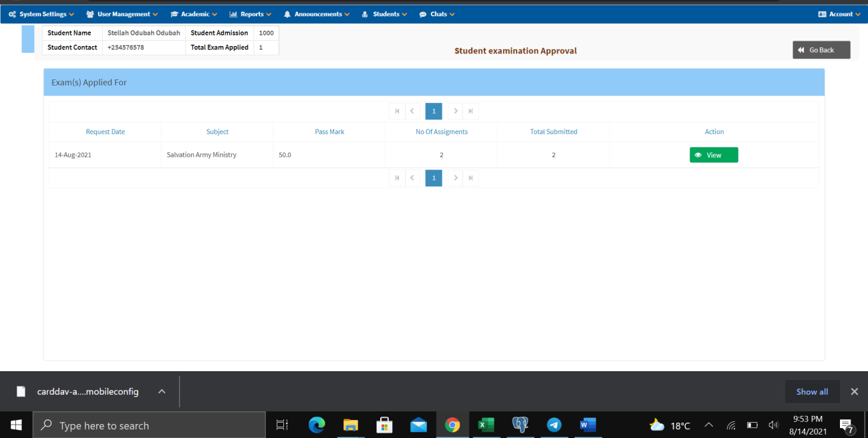Expand the Reports dropdown
Viewport: 868px width, 438px height.
pyautogui.click(x=251, y=14)
